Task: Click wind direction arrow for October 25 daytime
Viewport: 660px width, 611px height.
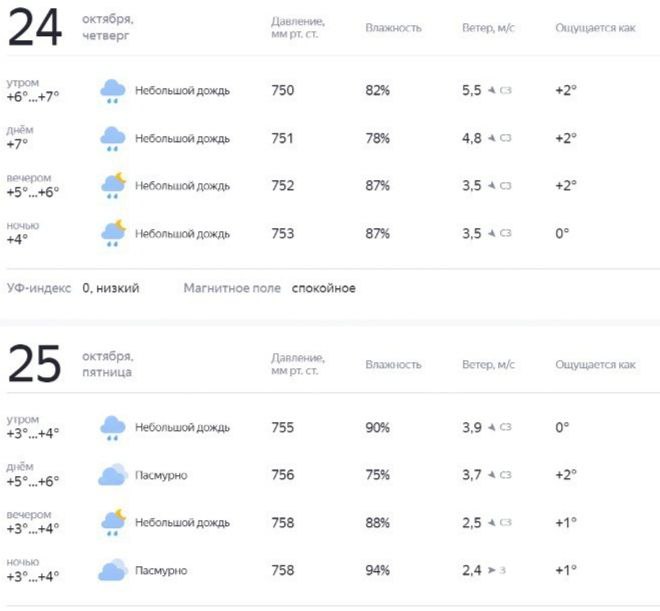Action: [492, 476]
